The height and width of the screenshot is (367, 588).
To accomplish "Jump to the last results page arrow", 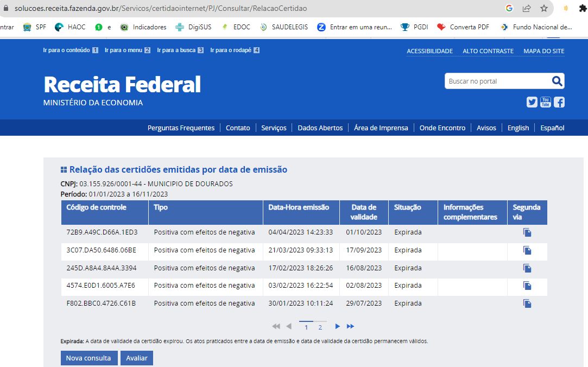I will (350, 326).
